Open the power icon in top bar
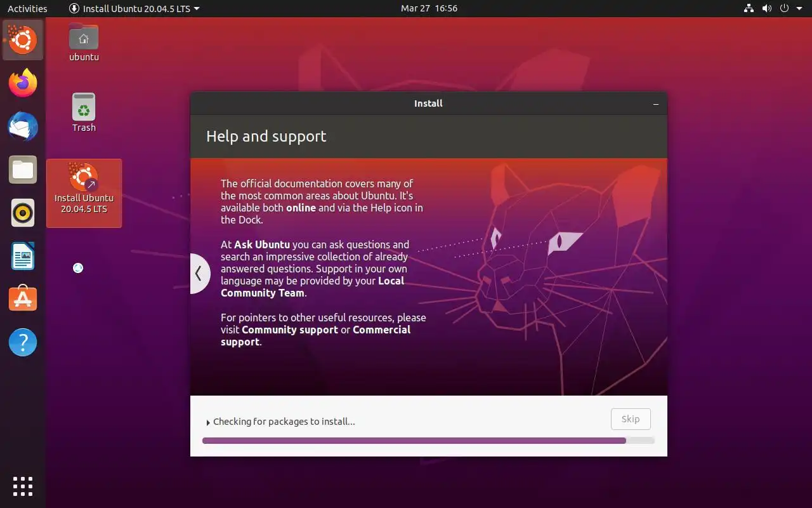This screenshot has width=812, height=508. tap(784, 8)
